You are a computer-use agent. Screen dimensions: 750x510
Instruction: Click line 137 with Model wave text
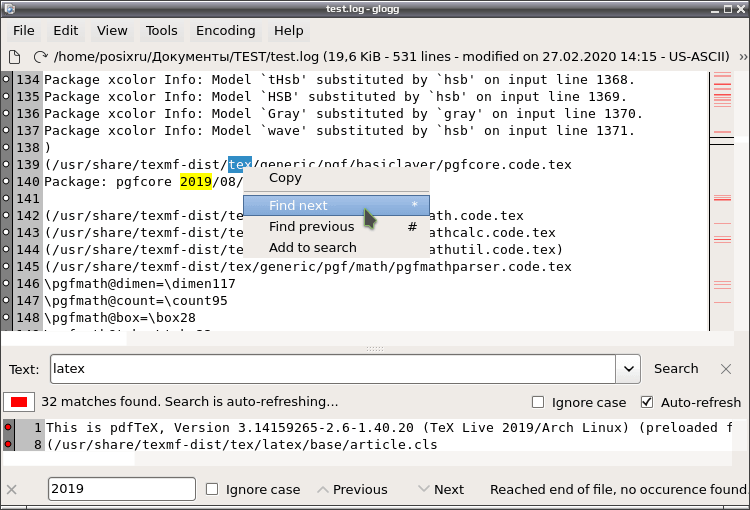(339, 130)
